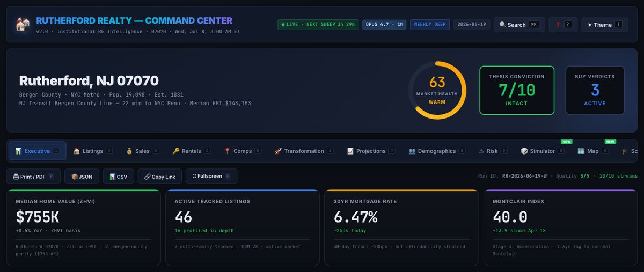The image size is (644, 272).
Task: Click the Market Health 63 gauge
Action: [x=437, y=90]
